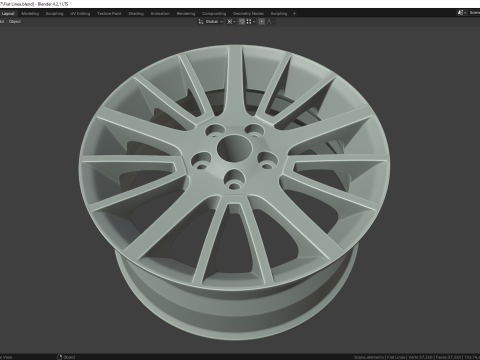
Task: Open the transform pivot point dropdown
Action: tap(231, 22)
